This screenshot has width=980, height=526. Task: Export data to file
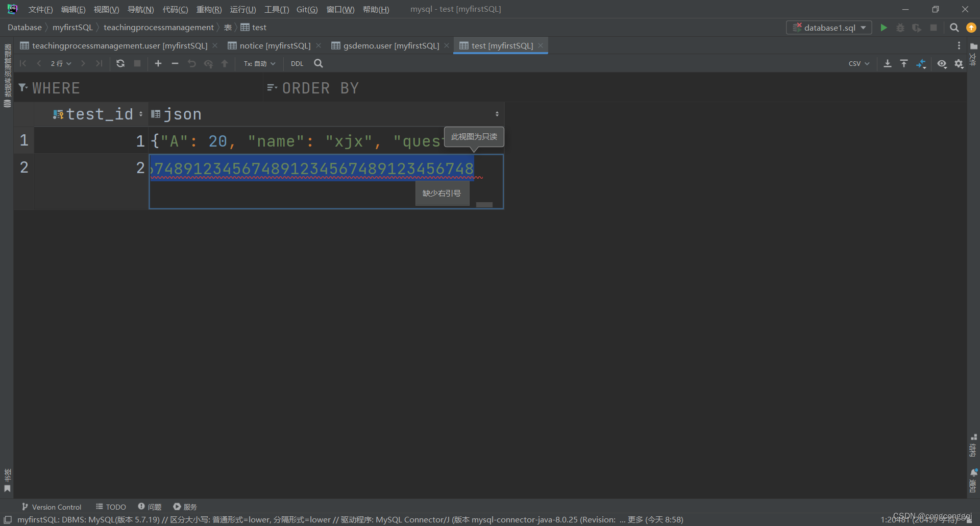click(888, 63)
